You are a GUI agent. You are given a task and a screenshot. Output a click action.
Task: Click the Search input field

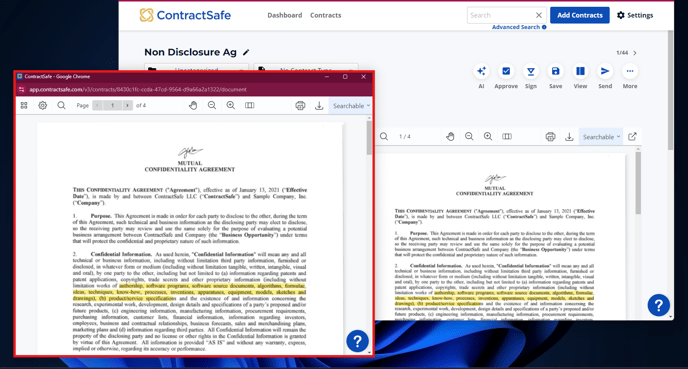[500, 15]
